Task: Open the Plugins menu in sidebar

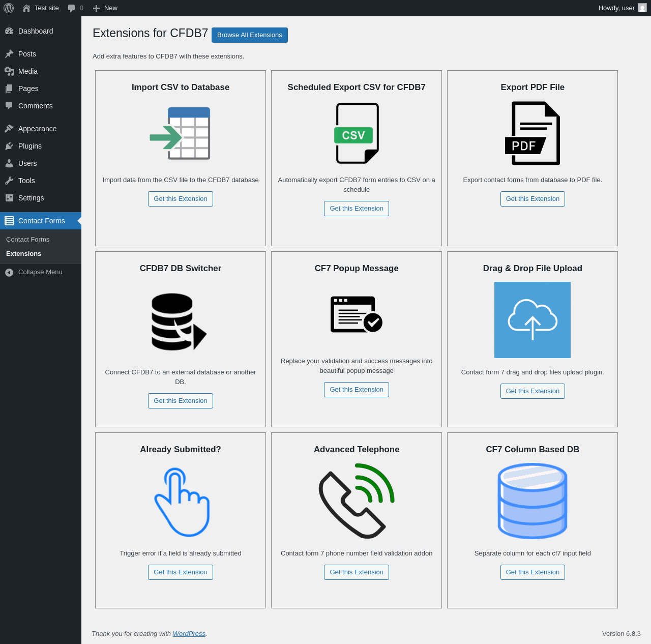Action: point(30,146)
